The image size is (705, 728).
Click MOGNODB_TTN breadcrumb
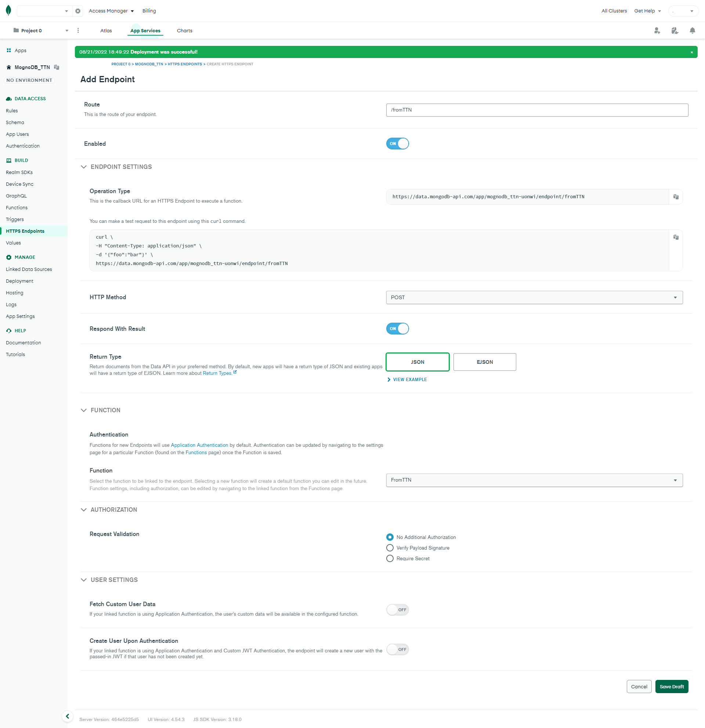tap(149, 64)
